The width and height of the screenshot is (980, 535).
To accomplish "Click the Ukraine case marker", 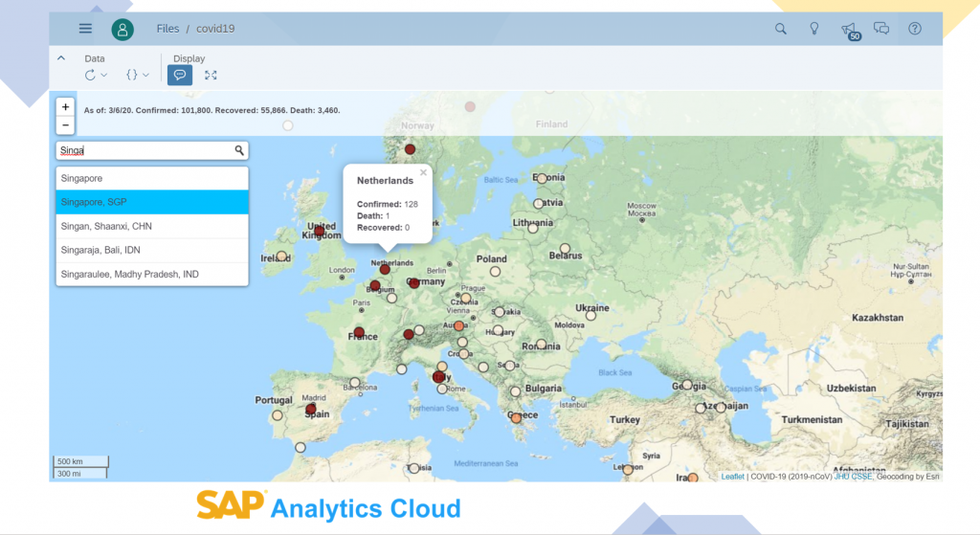I will coord(590,316).
